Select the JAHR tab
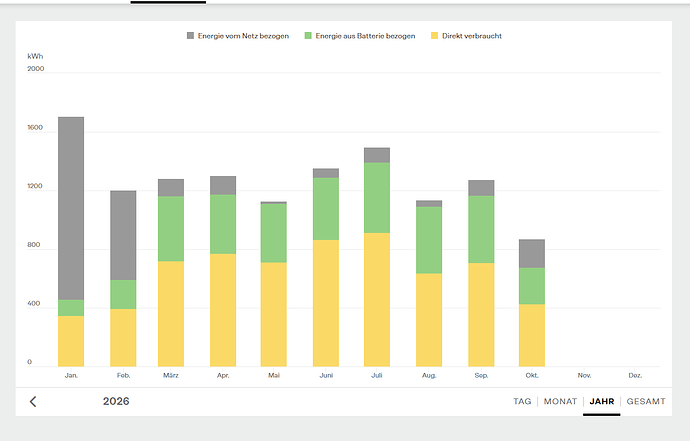 pyautogui.click(x=602, y=401)
